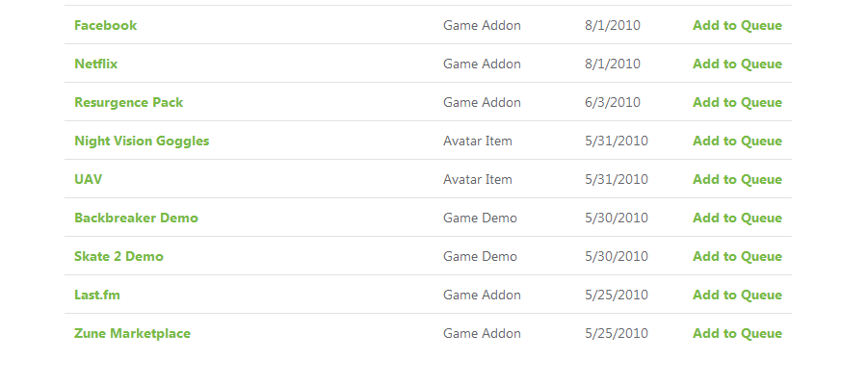
Task: Add Facebook to the download queue
Action: click(x=737, y=25)
